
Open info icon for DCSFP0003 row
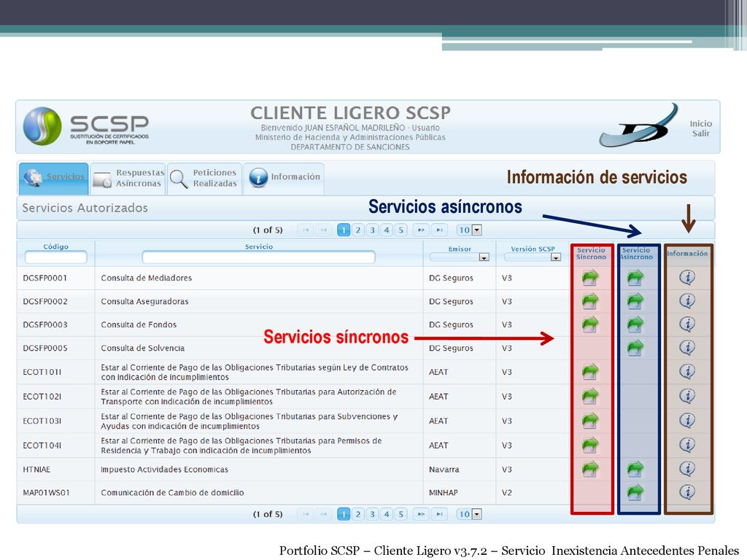pos(687,324)
